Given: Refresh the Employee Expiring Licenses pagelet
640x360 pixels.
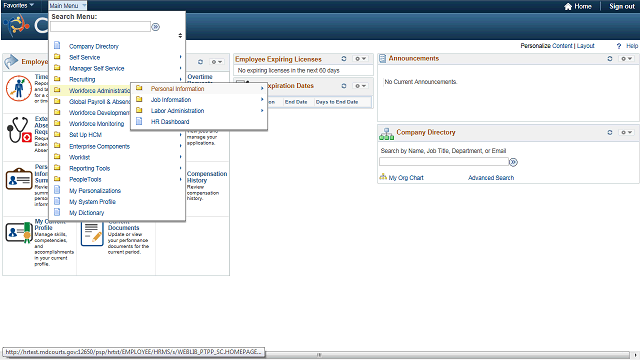Looking at the screenshot, I should click(x=344, y=59).
